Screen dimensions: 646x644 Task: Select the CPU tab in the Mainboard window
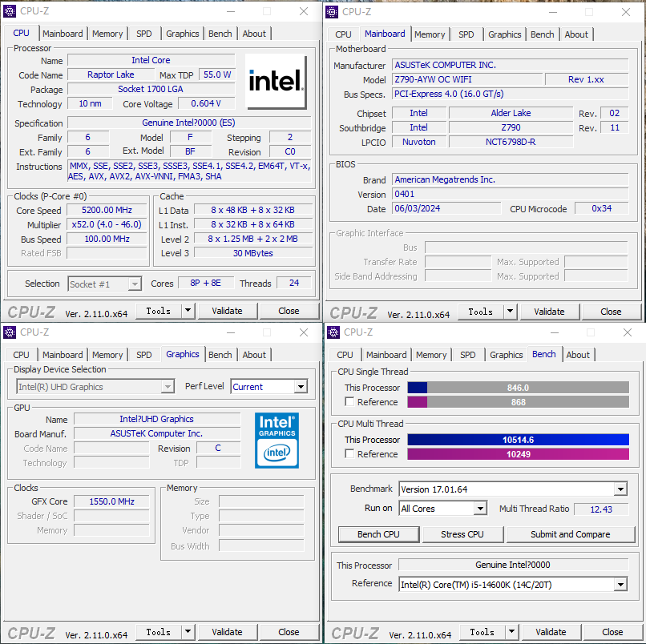coord(343,34)
